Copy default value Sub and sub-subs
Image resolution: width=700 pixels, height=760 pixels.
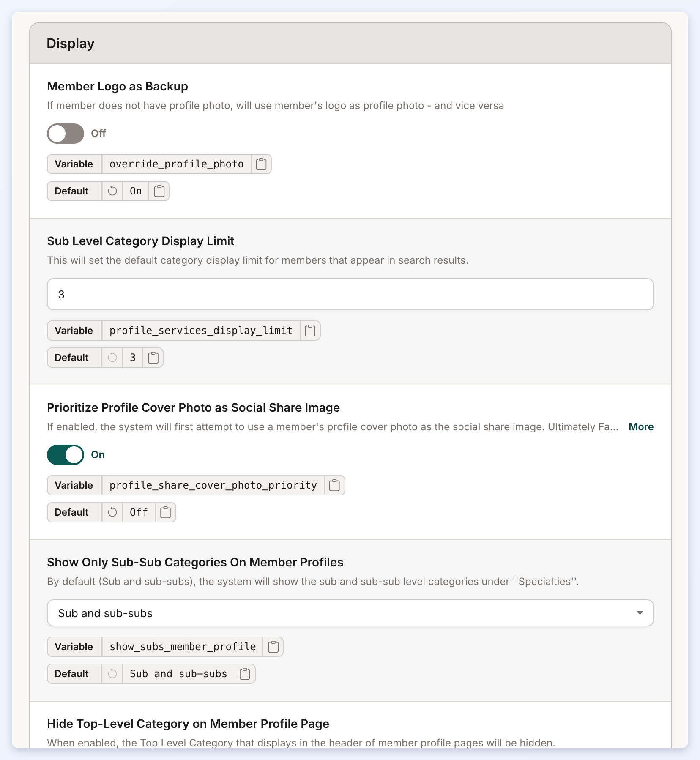(245, 674)
